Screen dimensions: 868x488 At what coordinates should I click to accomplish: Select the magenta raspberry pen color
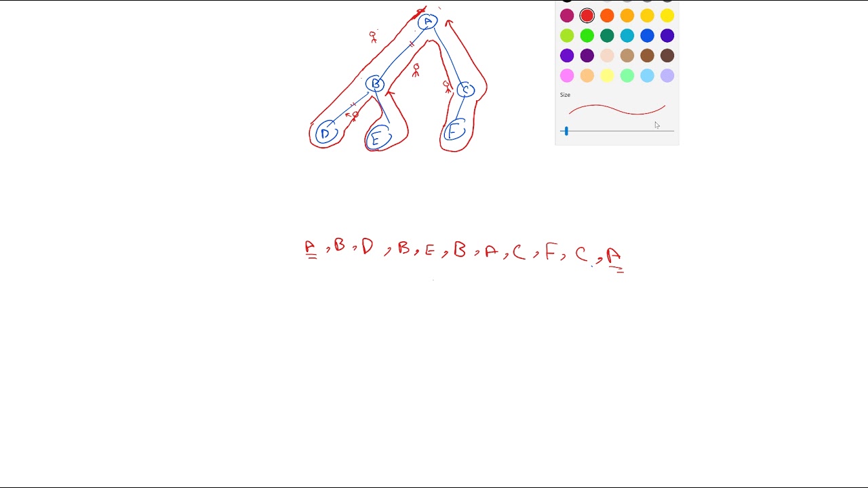[567, 16]
